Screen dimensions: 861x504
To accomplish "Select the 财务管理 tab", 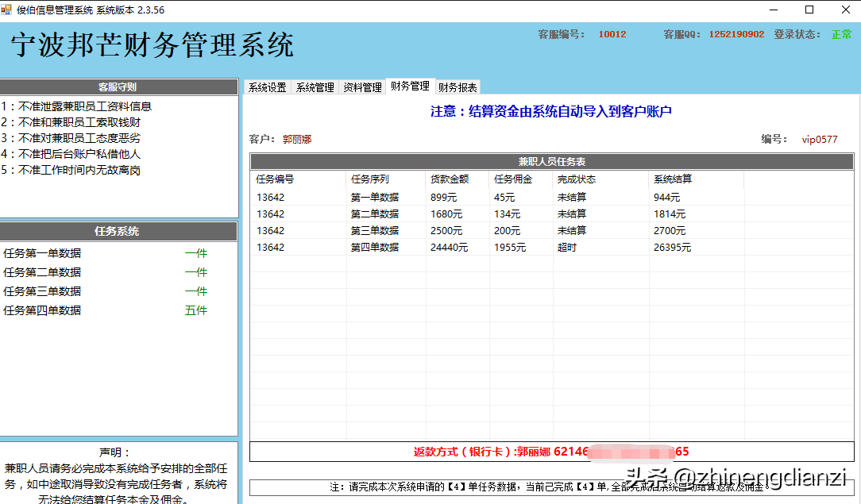I will (x=410, y=86).
